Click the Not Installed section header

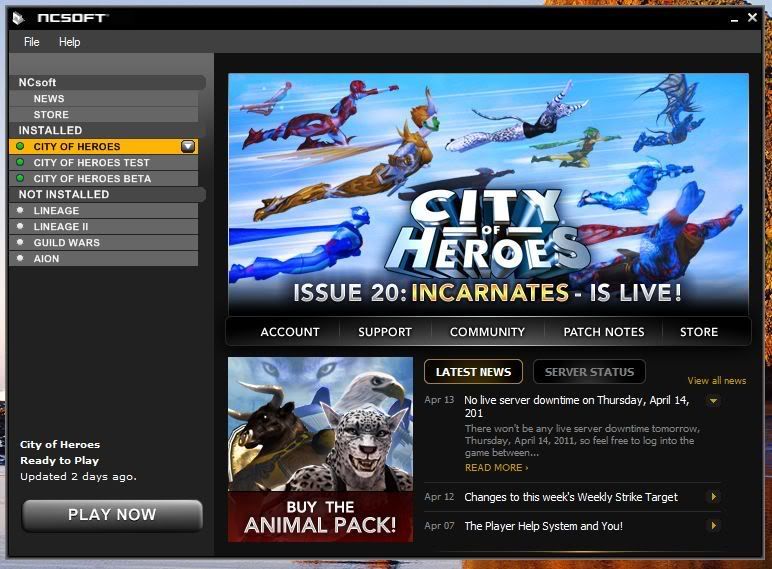coord(107,194)
